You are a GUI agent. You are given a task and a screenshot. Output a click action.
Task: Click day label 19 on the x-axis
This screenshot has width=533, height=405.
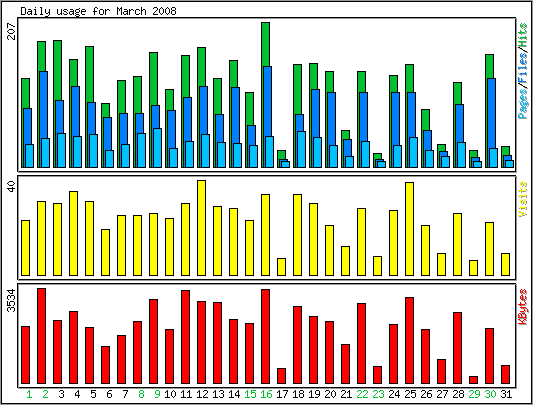(314, 394)
